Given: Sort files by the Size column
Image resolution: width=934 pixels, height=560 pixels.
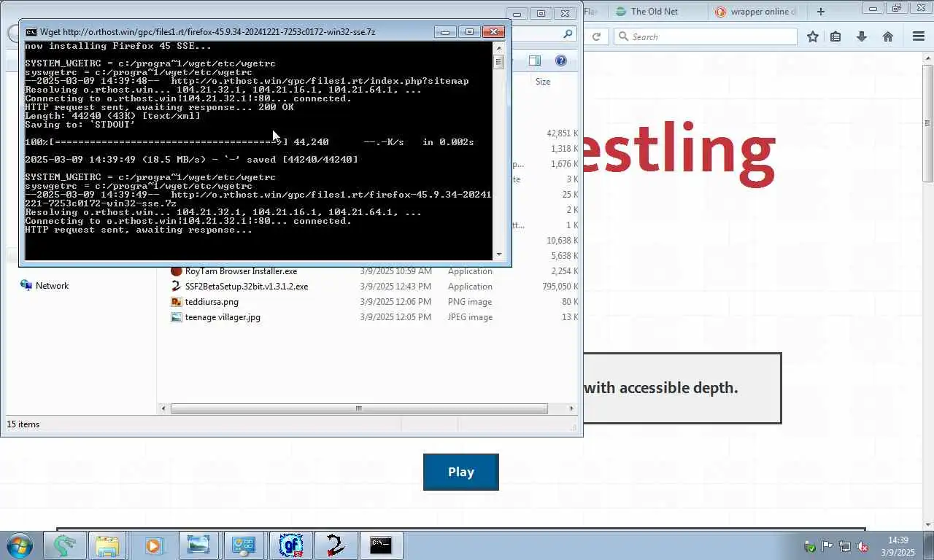Looking at the screenshot, I should (x=543, y=82).
